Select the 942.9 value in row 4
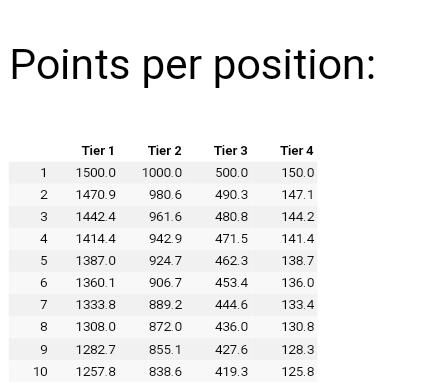The height and width of the screenshot is (382, 438). 165,239
